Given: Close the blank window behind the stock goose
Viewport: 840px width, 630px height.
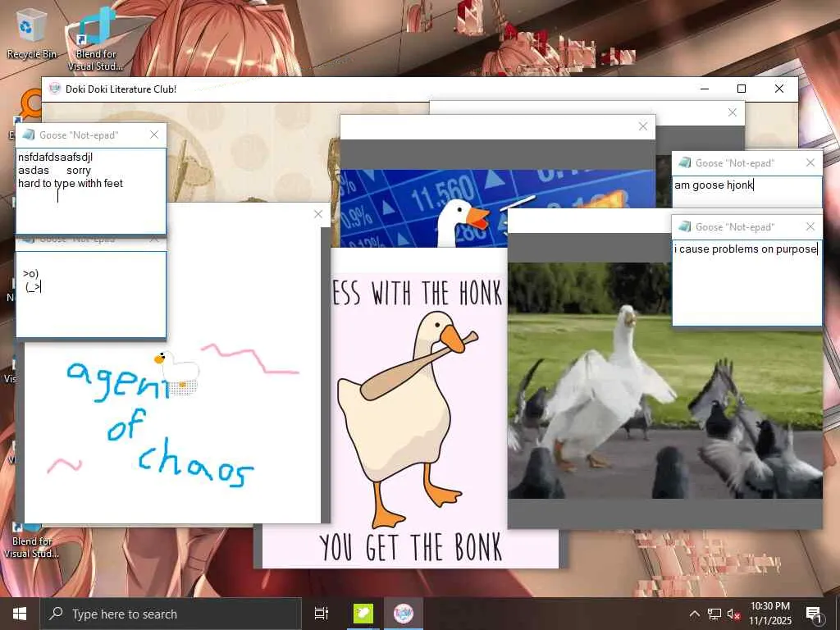Looking at the screenshot, I should 733,112.
